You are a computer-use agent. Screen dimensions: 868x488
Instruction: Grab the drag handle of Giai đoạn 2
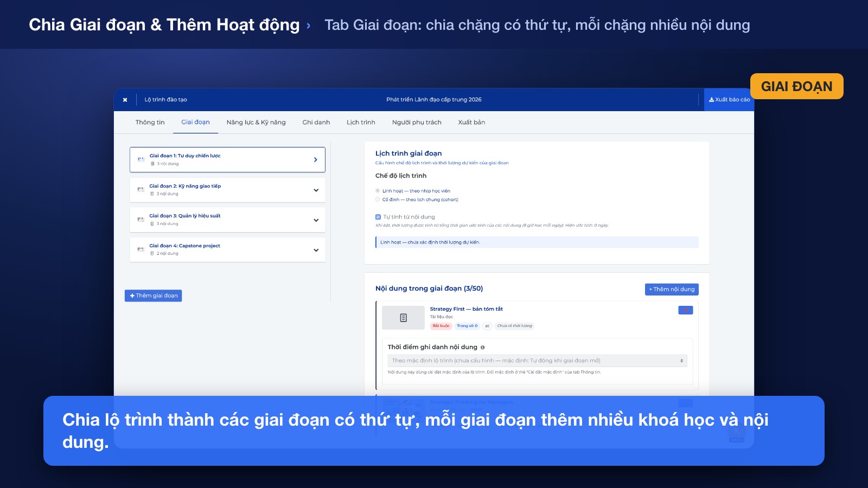pyautogui.click(x=141, y=190)
